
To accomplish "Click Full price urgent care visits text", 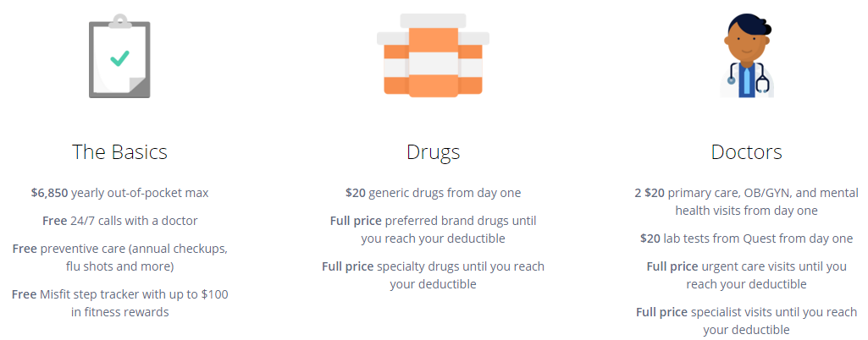I will 746,276.
